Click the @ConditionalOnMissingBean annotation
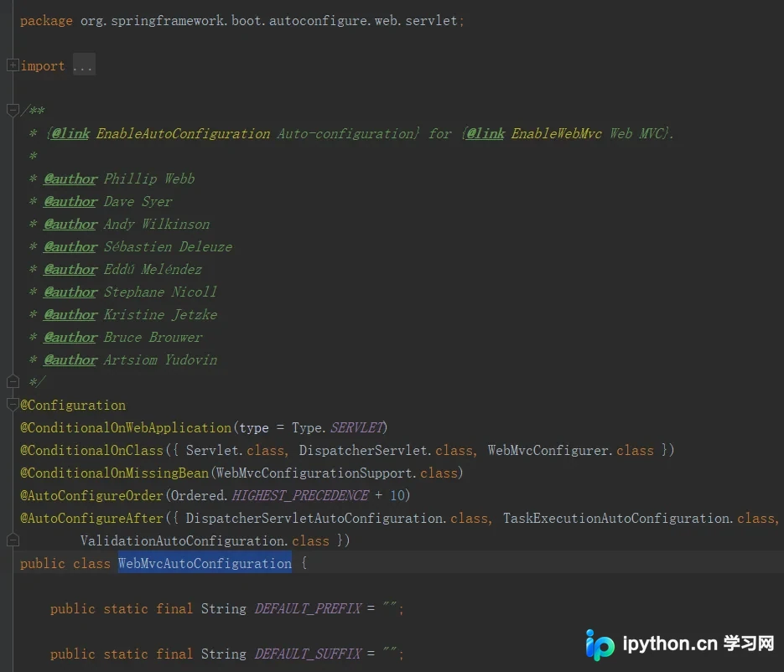Screen dimensions: 784x672 click(115, 473)
